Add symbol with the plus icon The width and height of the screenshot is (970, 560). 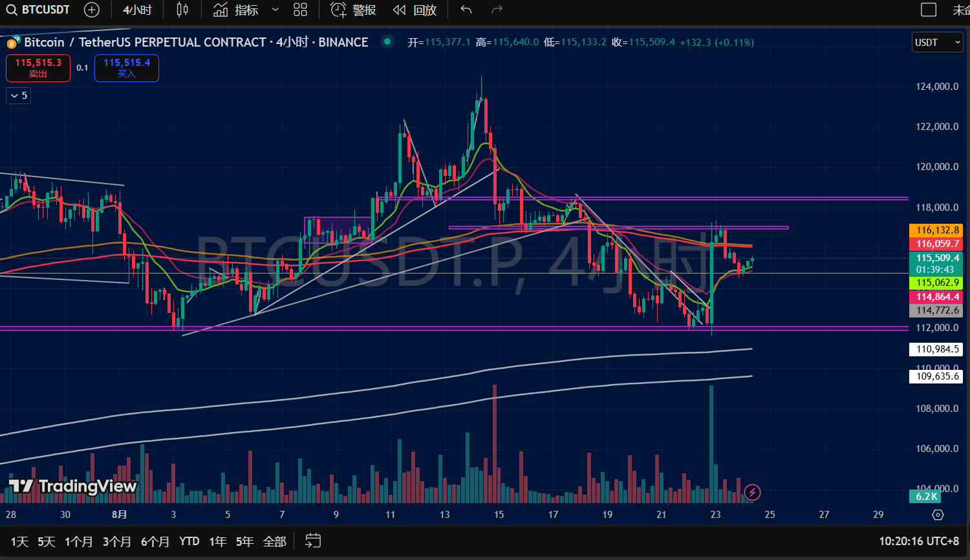[92, 10]
